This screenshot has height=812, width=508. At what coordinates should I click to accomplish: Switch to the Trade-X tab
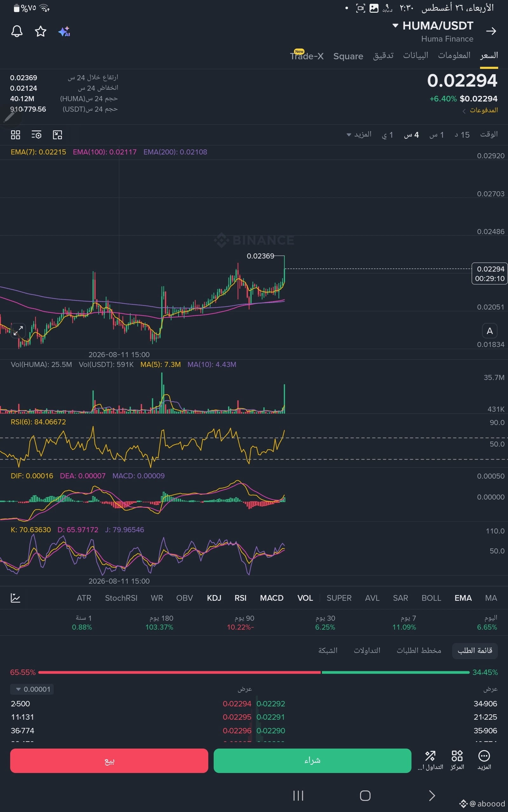coord(307,56)
